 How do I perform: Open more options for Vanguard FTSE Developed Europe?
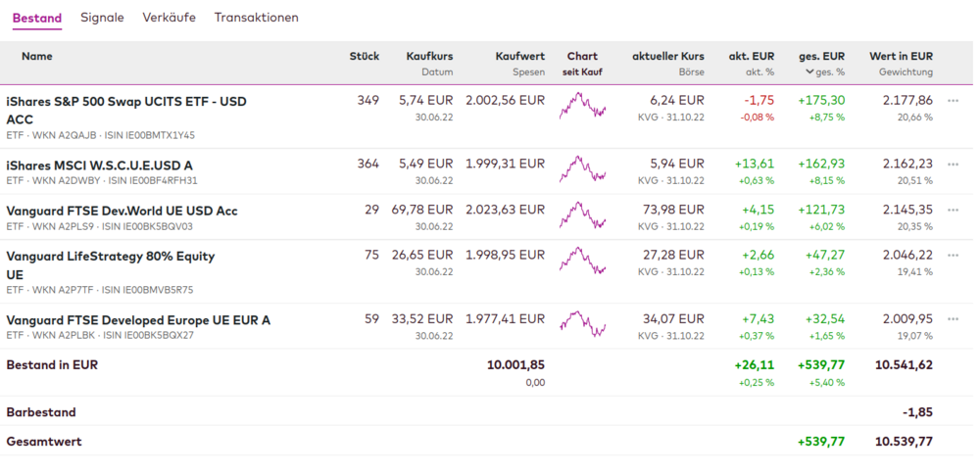tap(953, 318)
